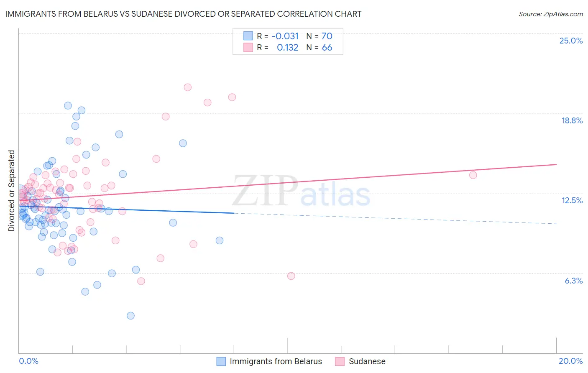
Task: Click the pink data point near 17% on x-axis
Action: [x=473, y=175]
